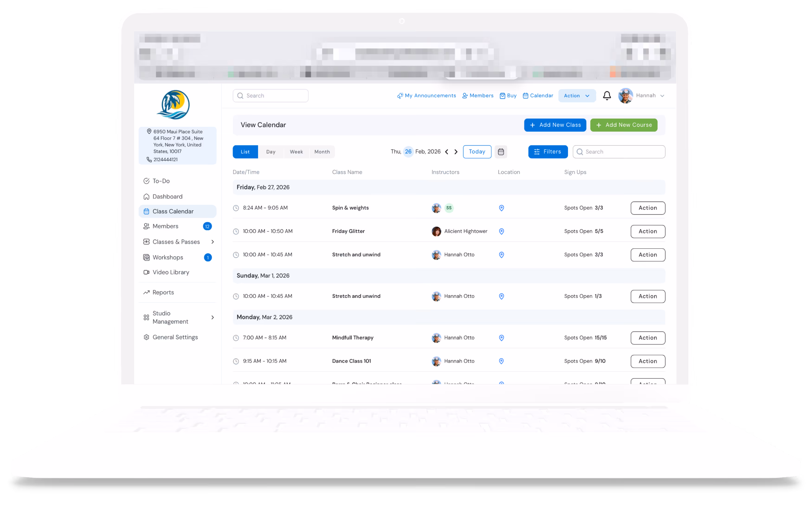This screenshot has width=812, height=508.
Task: Click Hannah Otto avatar on Mindfull Therapy
Action: pyautogui.click(x=436, y=338)
